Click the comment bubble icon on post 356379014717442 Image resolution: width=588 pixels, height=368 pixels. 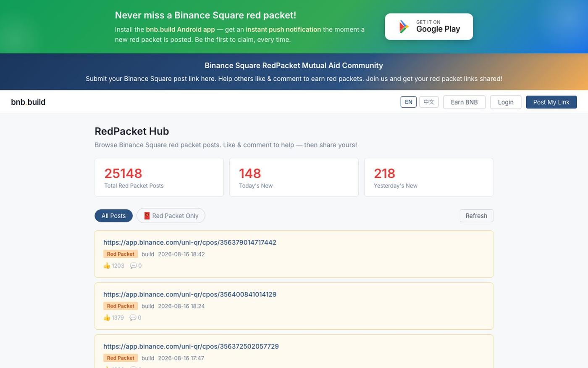pyautogui.click(x=133, y=266)
